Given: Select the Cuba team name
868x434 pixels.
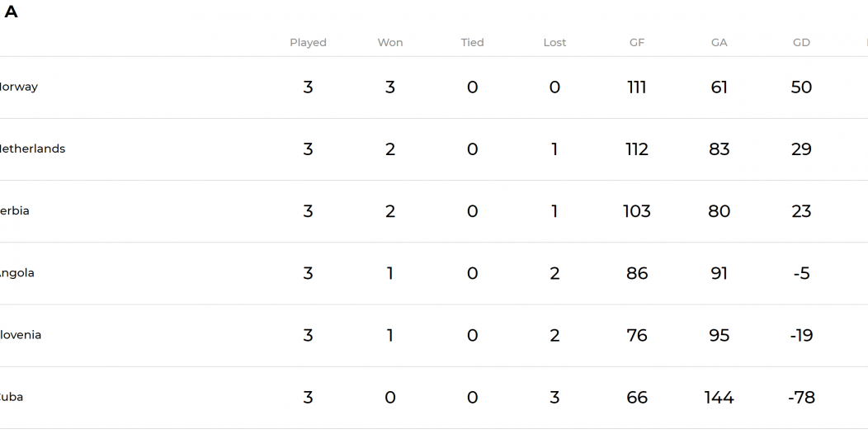Looking at the screenshot, I should click(x=11, y=397).
